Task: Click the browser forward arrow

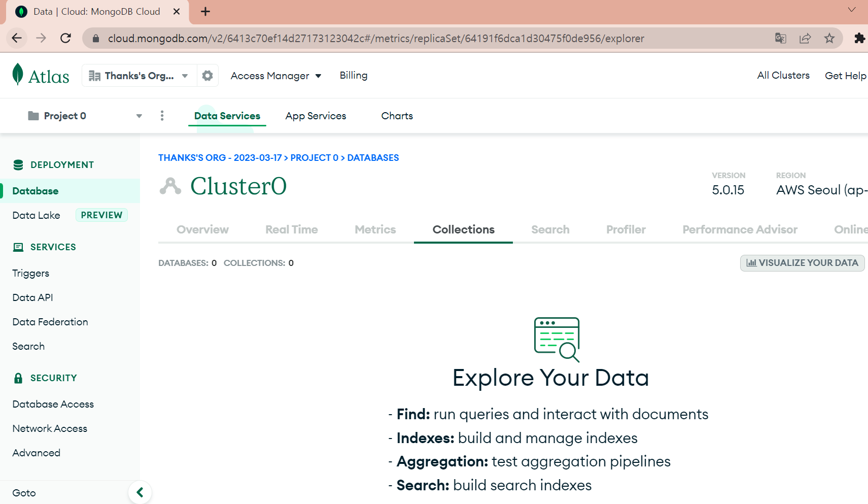Action: [41, 38]
